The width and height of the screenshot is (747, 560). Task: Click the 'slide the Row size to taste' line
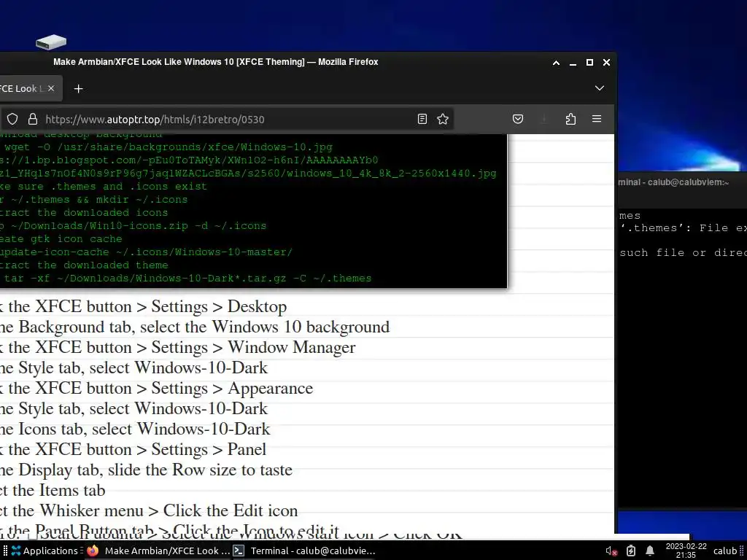coord(146,470)
